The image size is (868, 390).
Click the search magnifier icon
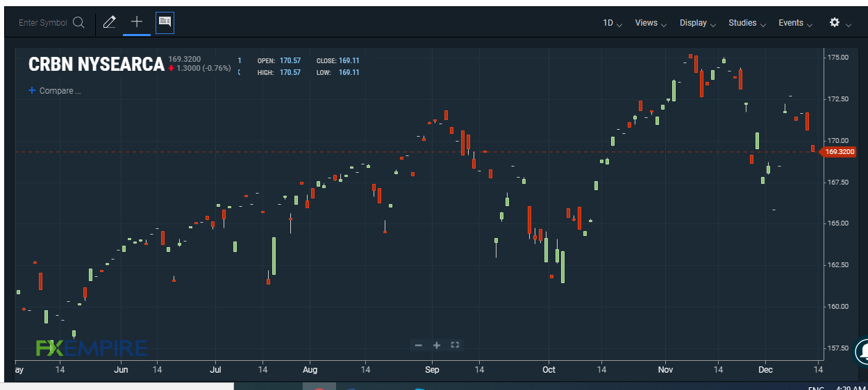[x=78, y=23]
